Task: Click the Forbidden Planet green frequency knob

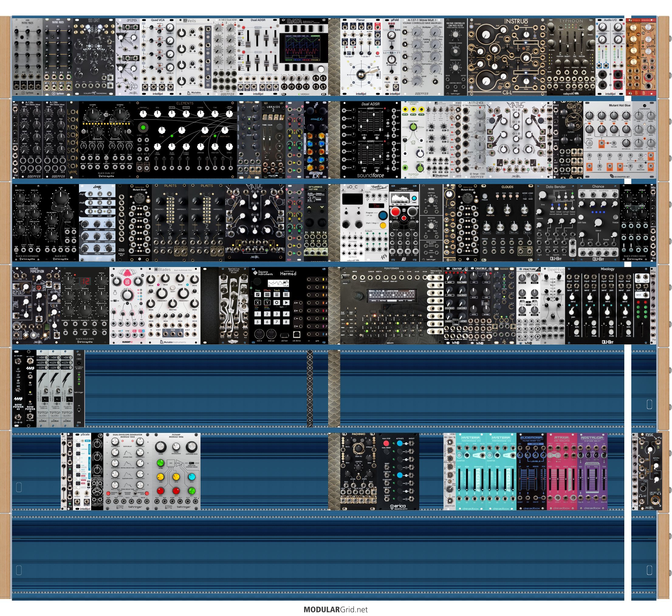Action: (x=413, y=127)
